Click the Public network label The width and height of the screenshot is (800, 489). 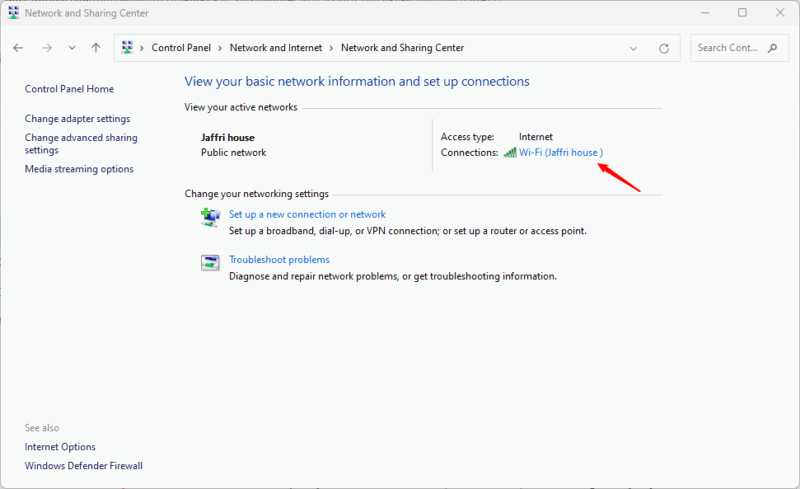pyautogui.click(x=234, y=152)
